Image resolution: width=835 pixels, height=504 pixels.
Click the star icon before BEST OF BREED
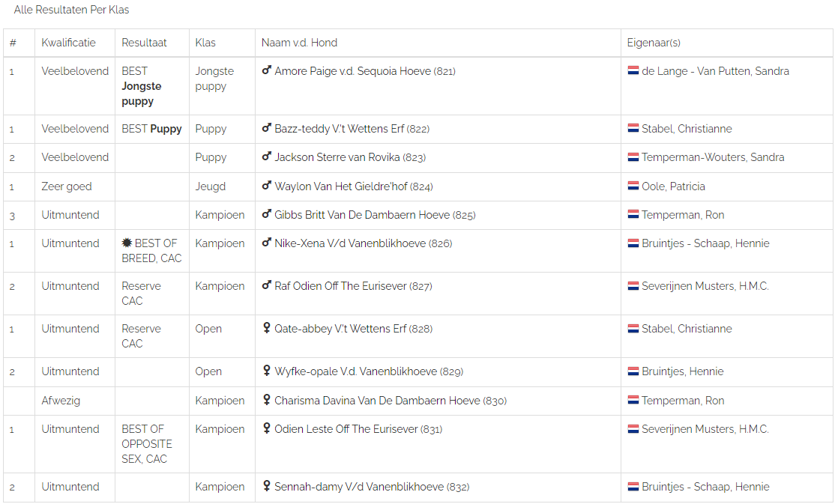[x=127, y=243]
